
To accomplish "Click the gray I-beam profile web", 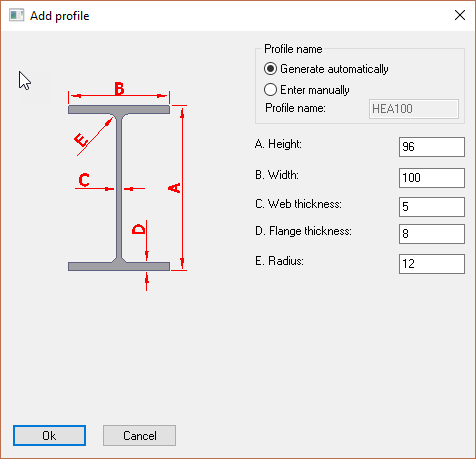I will point(119,188).
